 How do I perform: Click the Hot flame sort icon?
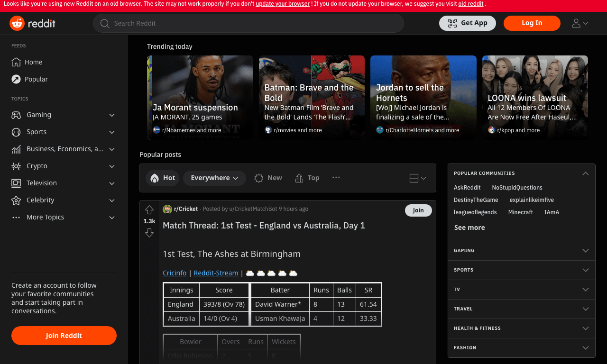point(155,178)
